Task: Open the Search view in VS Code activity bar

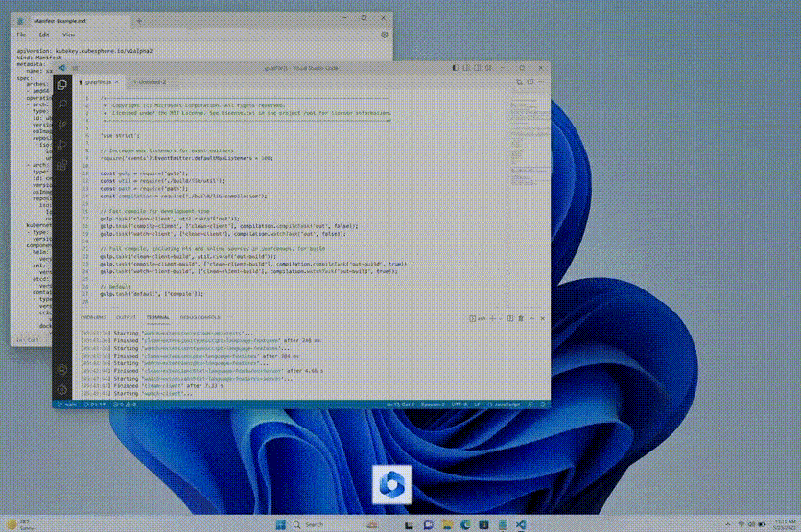Action: [x=61, y=104]
